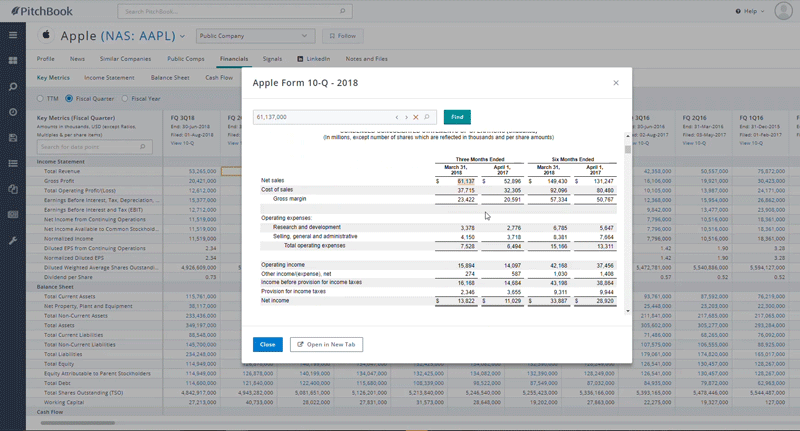Open the user profile avatar
800x431 pixels.
tap(783, 11)
